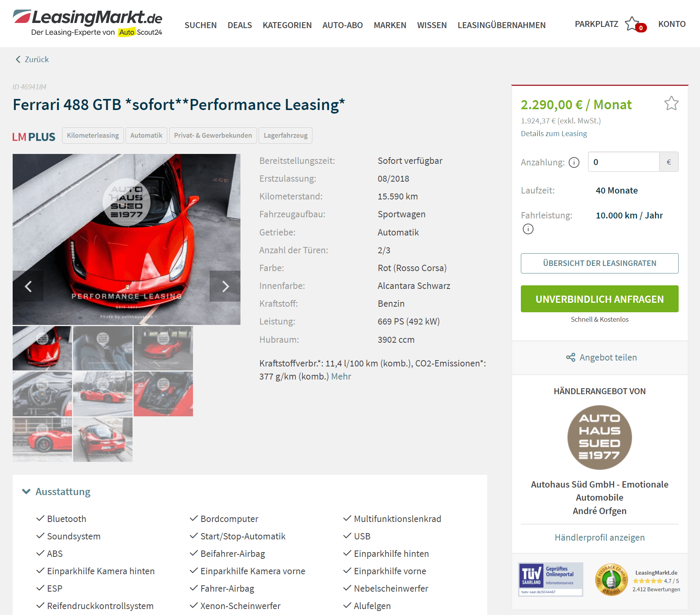700x615 pixels.
Task: Click UNVERBINDLICH ANFRAGEN button
Action: (600, 299)
